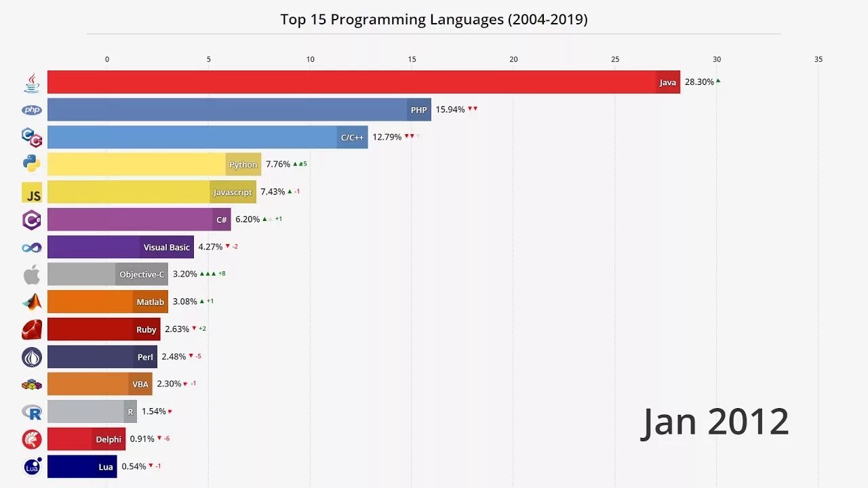Click the 0.91% value next to Delphi
The image size is (868, 488).
142,439
